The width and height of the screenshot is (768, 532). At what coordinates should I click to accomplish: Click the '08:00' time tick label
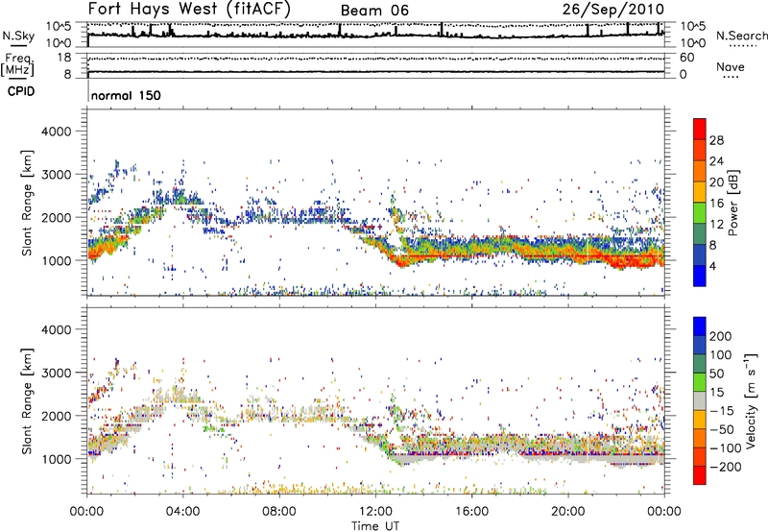point(278,512)
